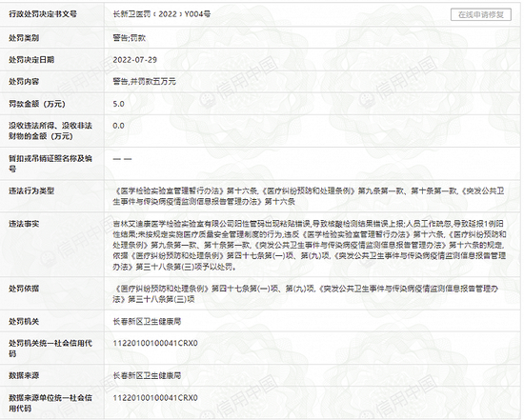Screen dimensions: 524x420
Task: Click the 违法事实 label
Action: pyautogui.click(x=24, y=224)
